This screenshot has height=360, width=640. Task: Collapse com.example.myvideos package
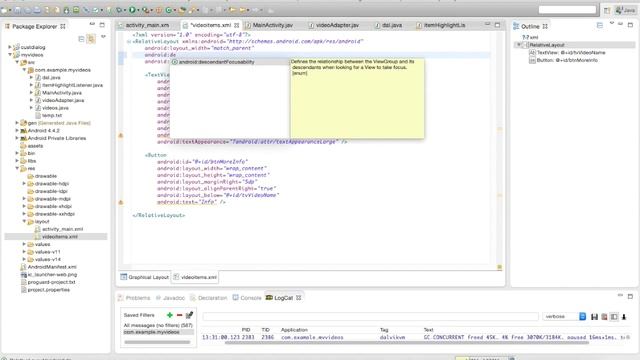tap(24, 70)
